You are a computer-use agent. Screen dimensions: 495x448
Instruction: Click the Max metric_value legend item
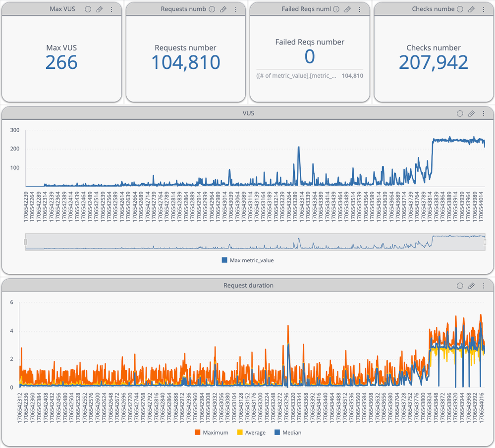[248, 260]
